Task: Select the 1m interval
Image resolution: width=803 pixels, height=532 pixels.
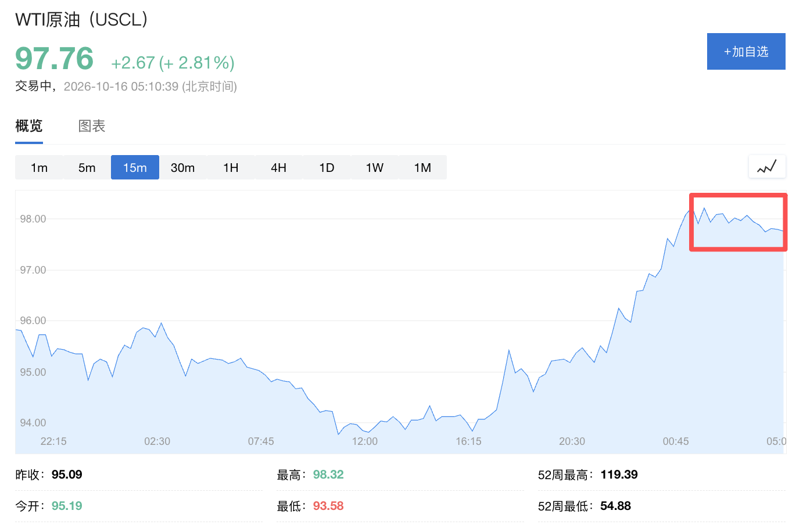Action: pos(39,167)
